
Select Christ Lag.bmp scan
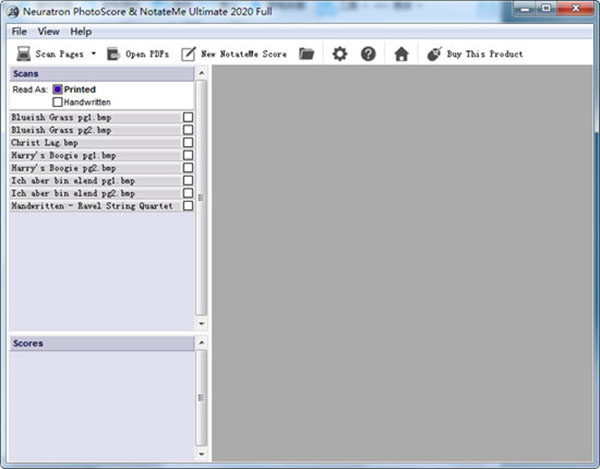pyautogui.click(x=95, y=142)
